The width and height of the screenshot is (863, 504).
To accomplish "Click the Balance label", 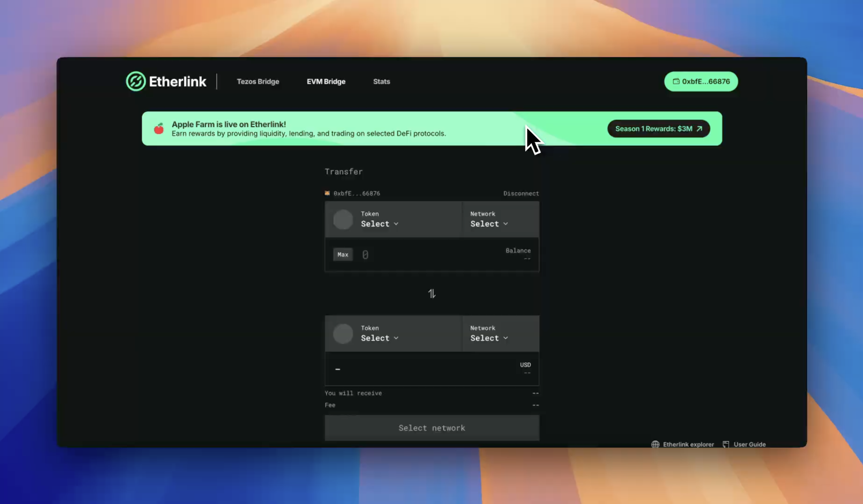I will tap(518, 251).
